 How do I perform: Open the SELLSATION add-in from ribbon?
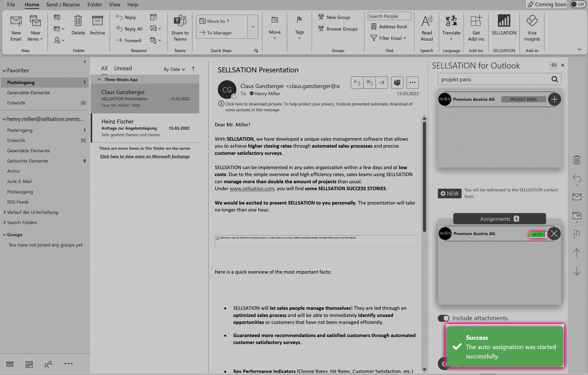tap(504, 25)
